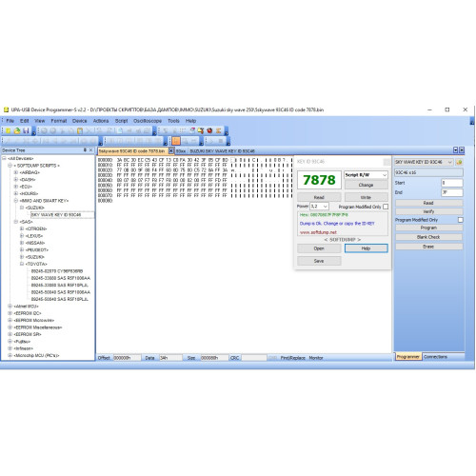The height and width of the screenshot is (476, 476).
Task: Close the Skywave 93C46 file tab
Action: click(170, 150)
